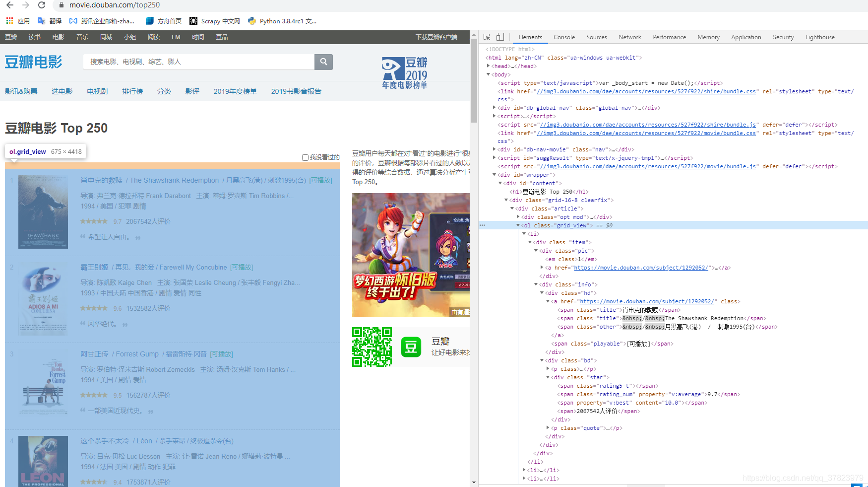Collapse the wrapper div node

click(x=495, y=175)
